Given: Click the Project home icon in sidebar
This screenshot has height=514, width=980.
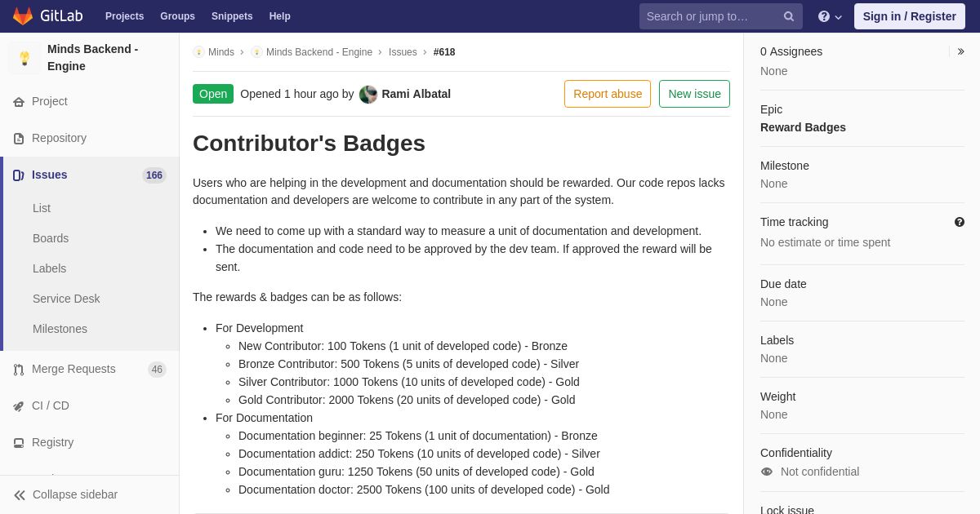Looking at the screenshot, I should (19, 102).
